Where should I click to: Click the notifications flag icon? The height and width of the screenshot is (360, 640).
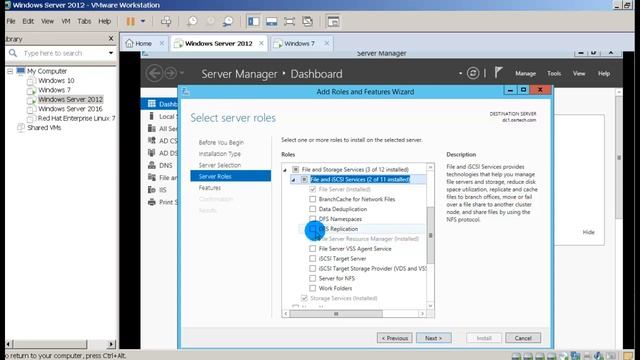click(x=498, y=73)
